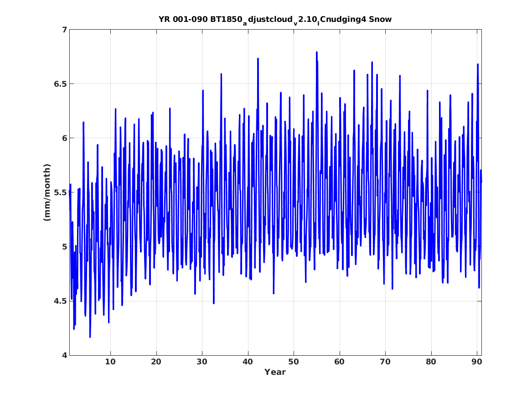532x399 pixels.
Task: Click the x-axis tick label '90'
Action: coord(477,362)
